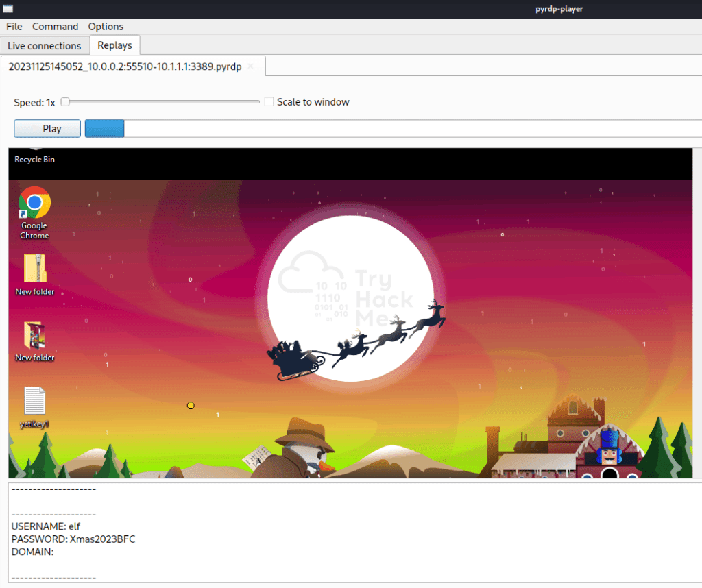Select the Replays tab
This screenshot has width=702, height=588.
115,45
